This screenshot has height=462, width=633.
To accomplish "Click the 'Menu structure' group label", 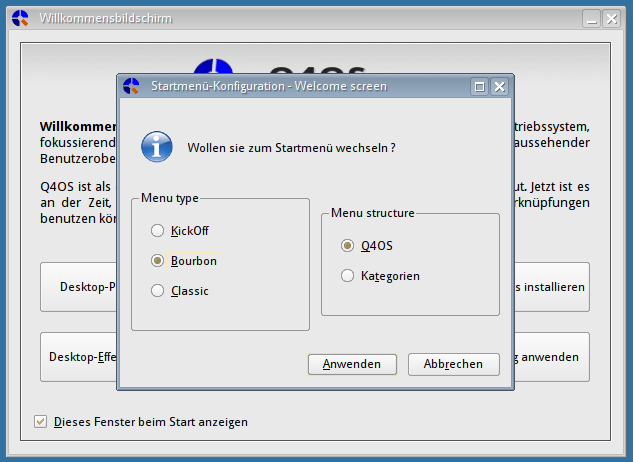I will [373, 213].
